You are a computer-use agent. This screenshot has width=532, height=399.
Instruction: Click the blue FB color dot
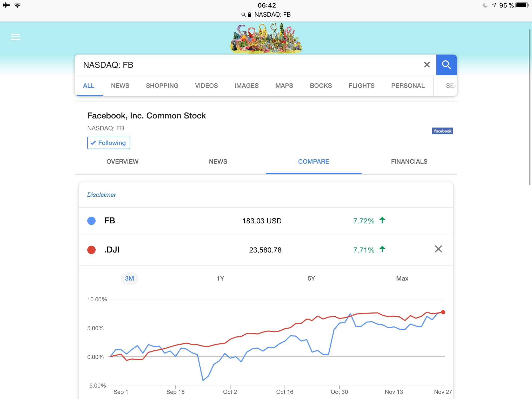pyautogui.click(x=91, y=221)
